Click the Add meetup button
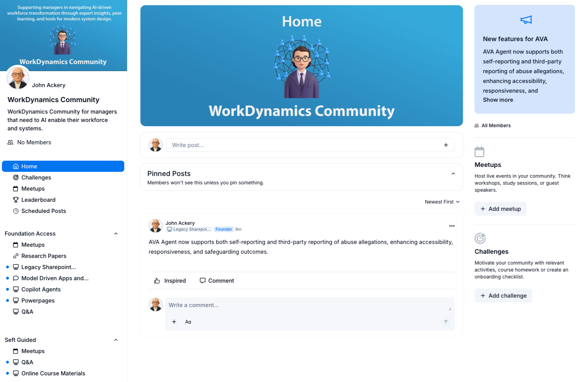 501,209
